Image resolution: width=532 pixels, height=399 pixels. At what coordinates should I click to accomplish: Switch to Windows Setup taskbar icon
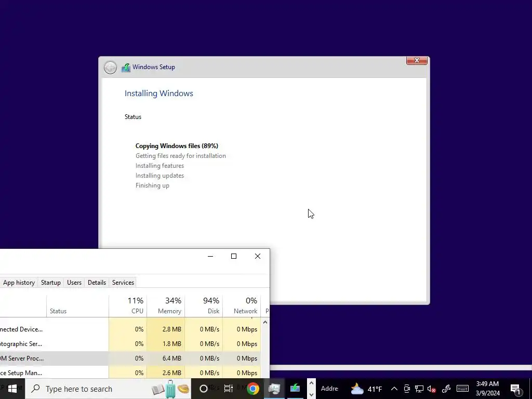pyautogui.click(x=295, y=389)
